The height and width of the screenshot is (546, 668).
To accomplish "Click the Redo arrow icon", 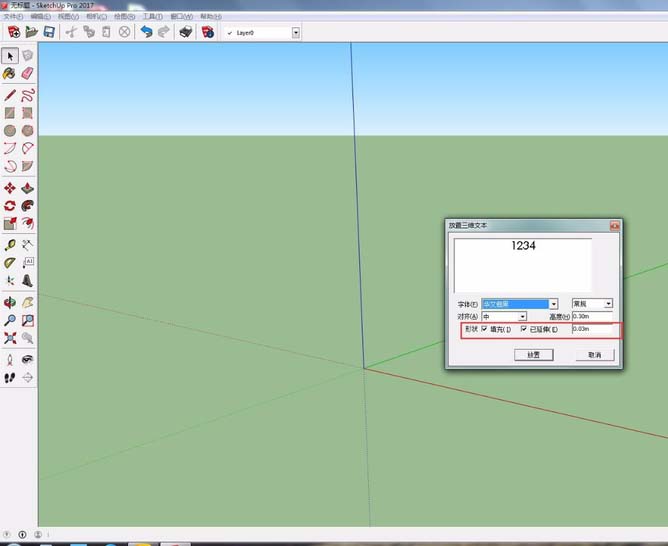I will click(164, 32).
